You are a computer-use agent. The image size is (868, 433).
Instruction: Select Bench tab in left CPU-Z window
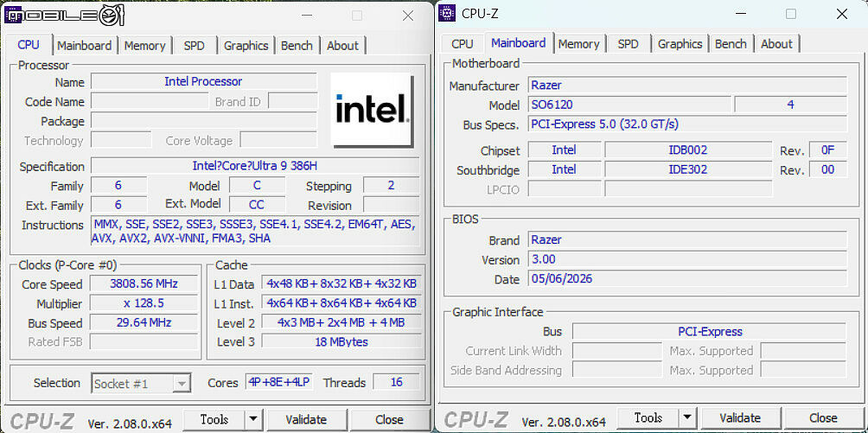point(297,46)
